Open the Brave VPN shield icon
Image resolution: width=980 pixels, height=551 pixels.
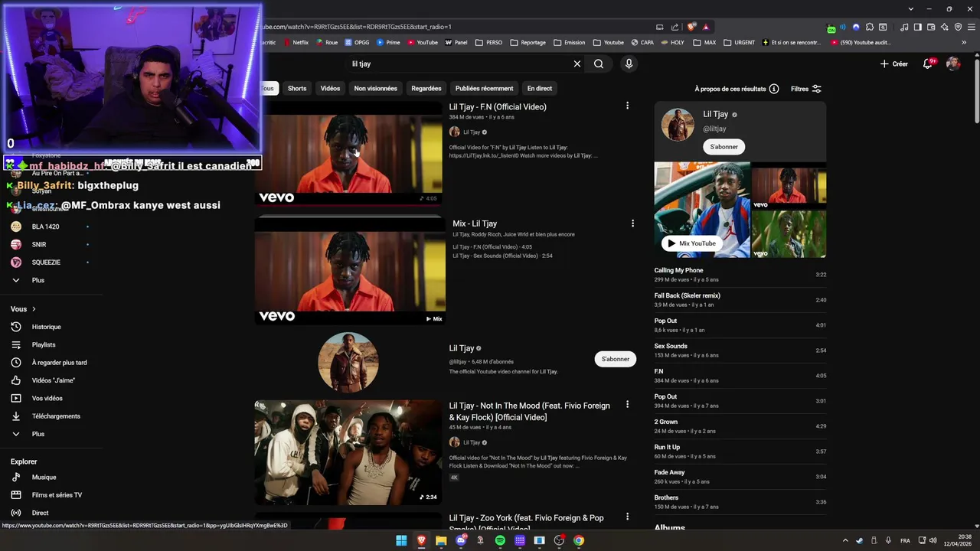click(x=958, y=27)
